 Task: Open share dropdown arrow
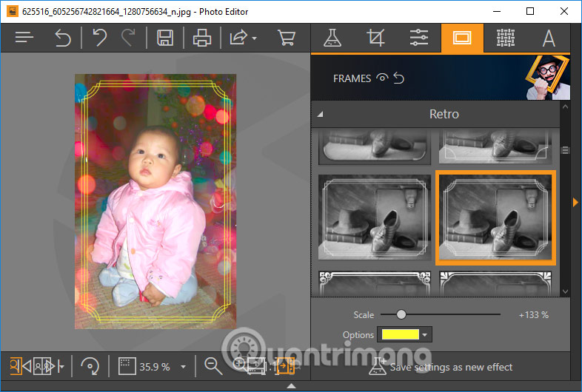pyautogui.click(x=254, y=38)
